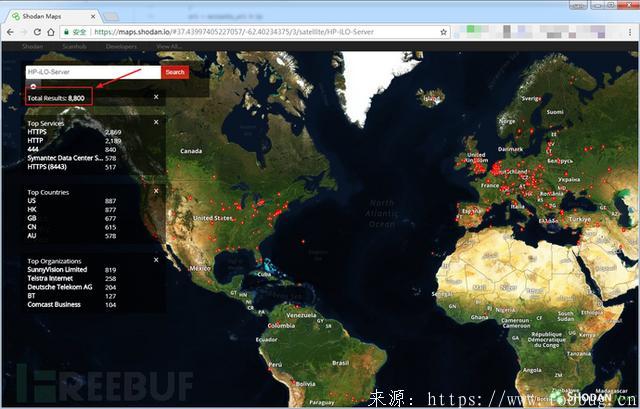Dismiss the Top Countries panel
Screen dimensions: 640x409
[156, 190]
